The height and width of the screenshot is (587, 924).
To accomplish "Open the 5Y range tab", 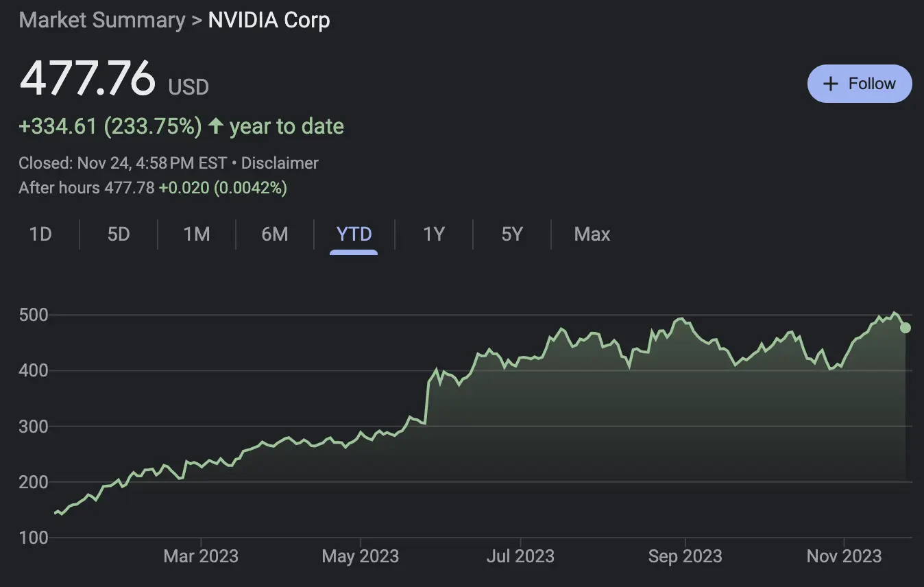I will (x=512, y=235).
